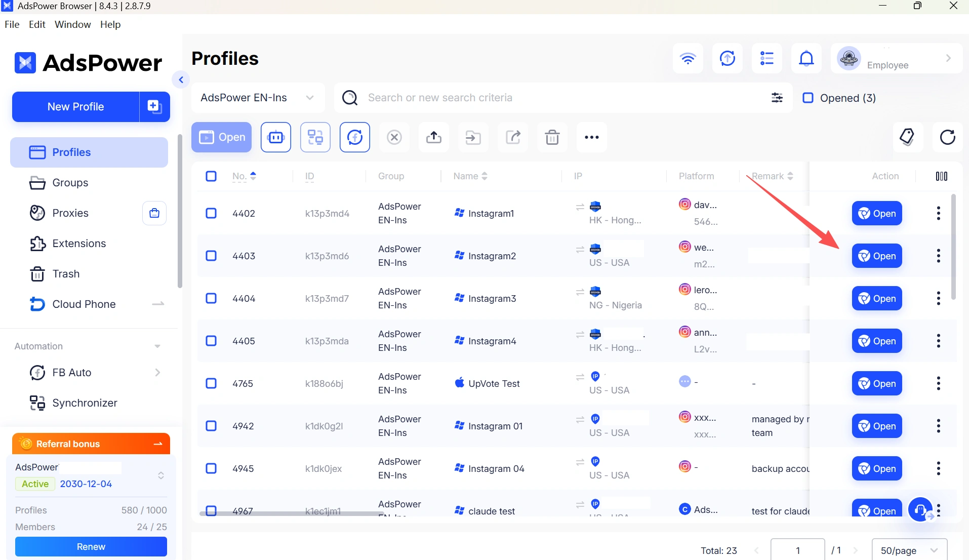969x560 pixels.
Task: Open more options for Instagram3 row
Action: click(939, 298)
